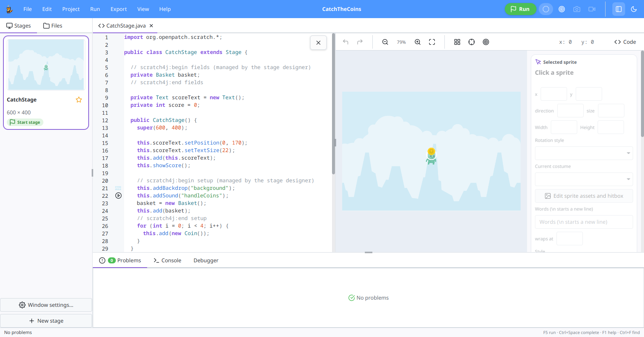Viewport: 644px width, 337px height.
Task: Click the Code toggle button in designer
Action: 625,42
